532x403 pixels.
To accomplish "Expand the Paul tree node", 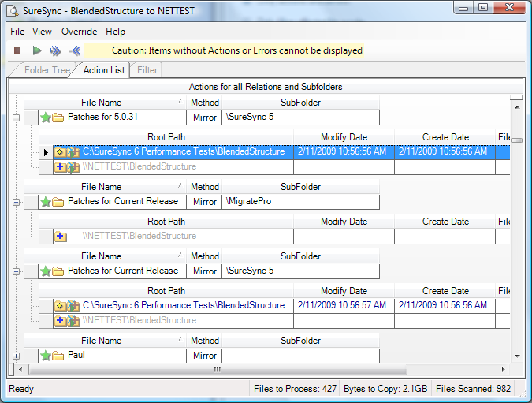I will point(16,356).
